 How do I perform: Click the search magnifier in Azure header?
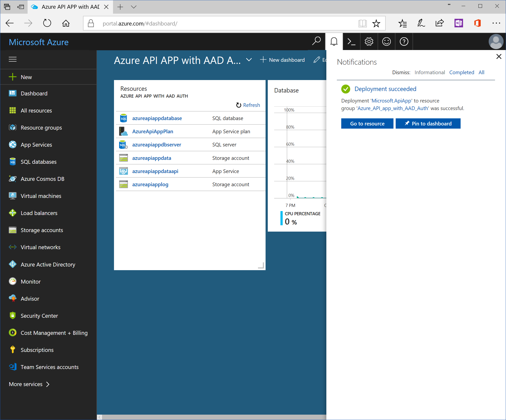pyautogui.click(x=316, y=41)
